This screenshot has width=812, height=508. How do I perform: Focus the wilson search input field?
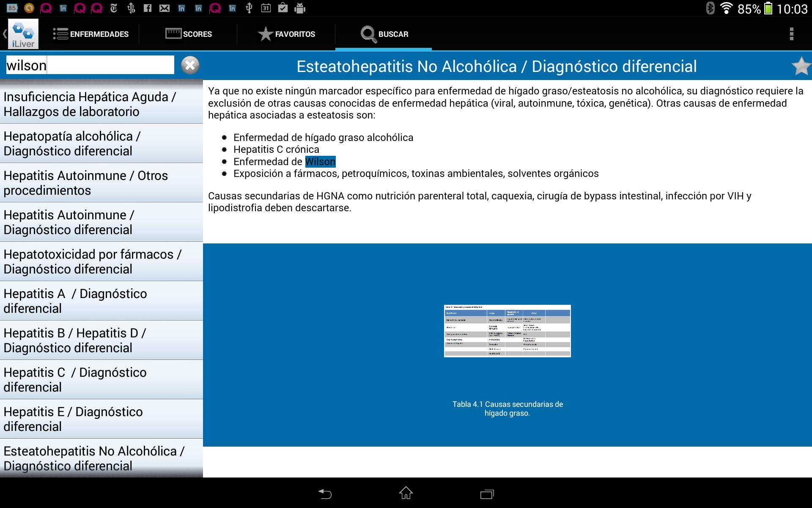[x=90, y=65]
